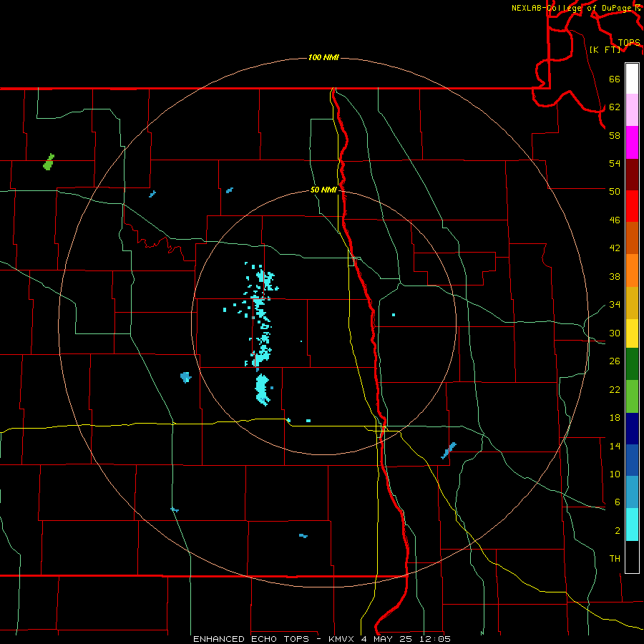Click the TOPS legend title
Image resolution: width=644 pixels, height=644 pixels.
click(x=629, y=43)
